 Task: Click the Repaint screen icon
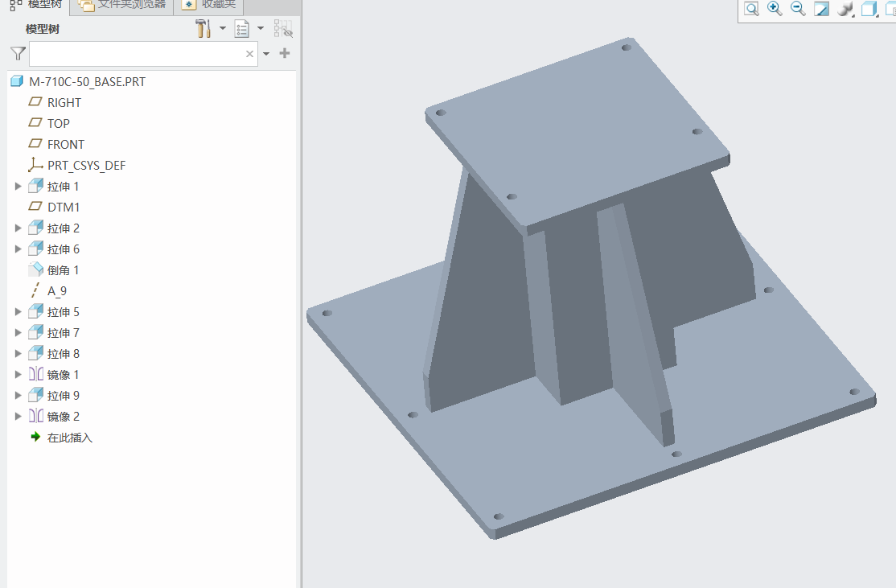tap(822, 9)
